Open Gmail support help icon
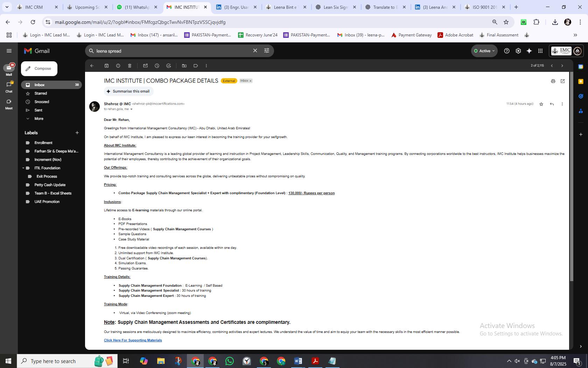The image size is (588, 368). [506, 51]
